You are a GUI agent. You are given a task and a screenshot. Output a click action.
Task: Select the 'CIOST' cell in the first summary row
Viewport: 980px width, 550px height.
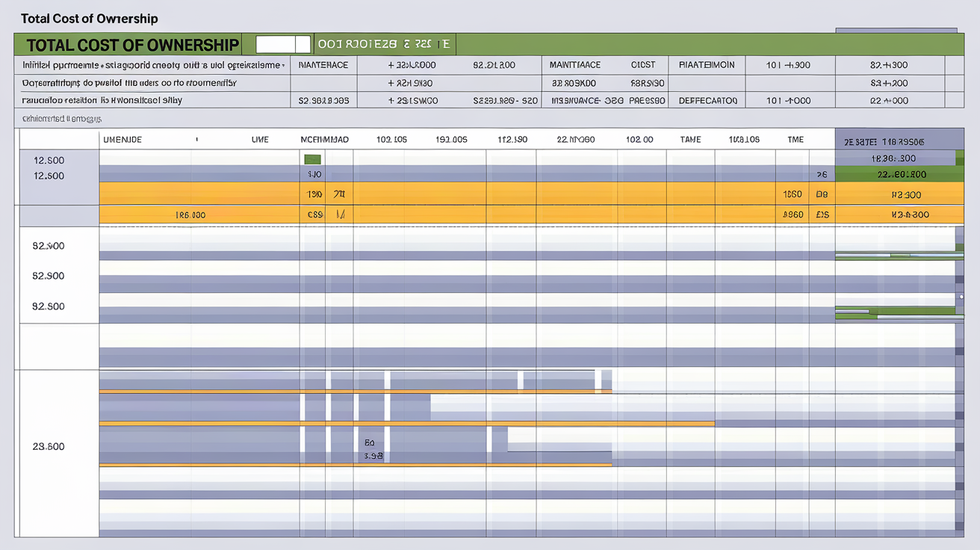[642, 65]
